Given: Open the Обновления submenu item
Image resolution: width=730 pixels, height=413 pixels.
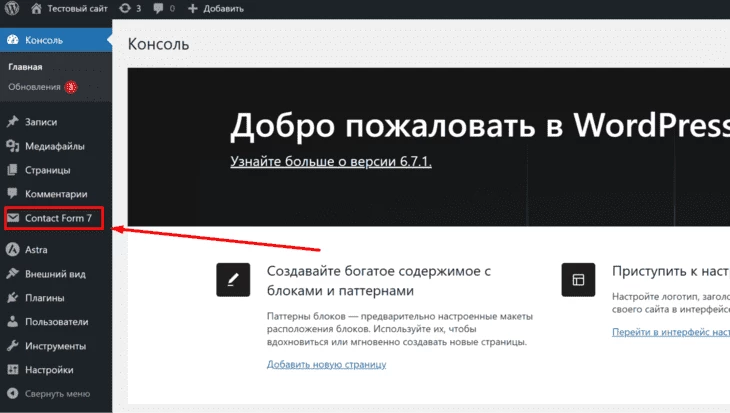Looking at the screenshot, I should 34,87.
